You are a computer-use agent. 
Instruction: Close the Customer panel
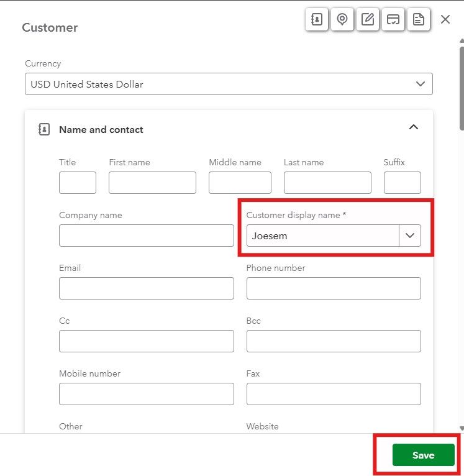point(445,19)
